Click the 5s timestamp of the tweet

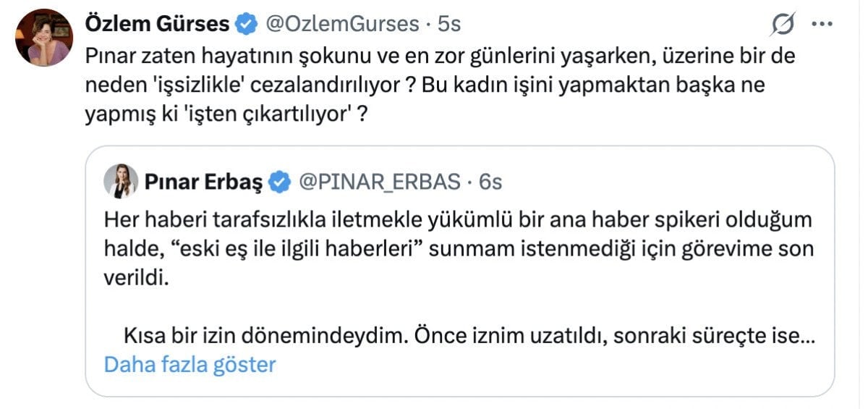coord(449,24)
